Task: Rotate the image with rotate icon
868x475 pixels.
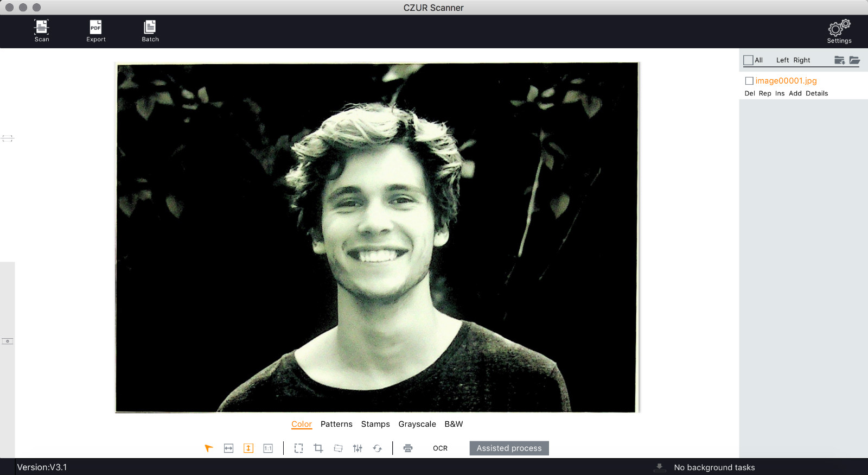Action: pyautogui.click(x=378, y=448)
